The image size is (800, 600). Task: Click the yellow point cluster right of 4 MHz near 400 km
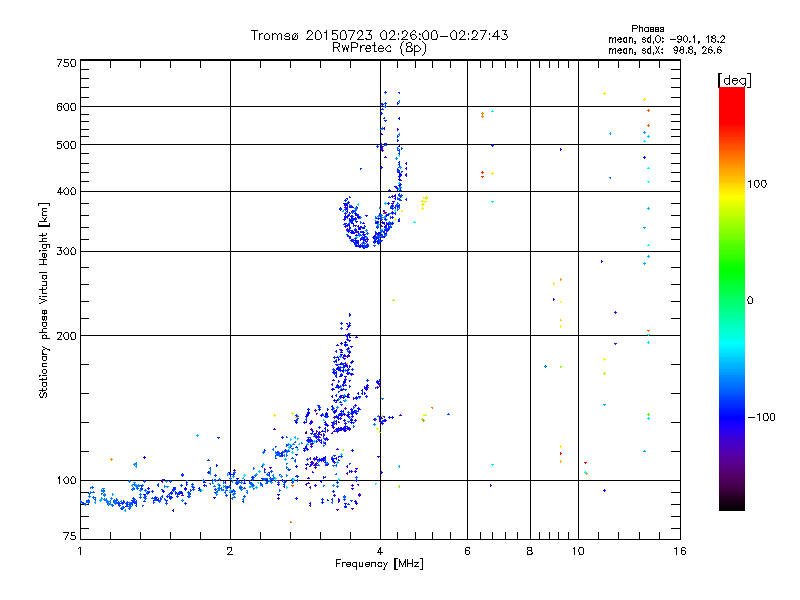click(x=424, y=203)
